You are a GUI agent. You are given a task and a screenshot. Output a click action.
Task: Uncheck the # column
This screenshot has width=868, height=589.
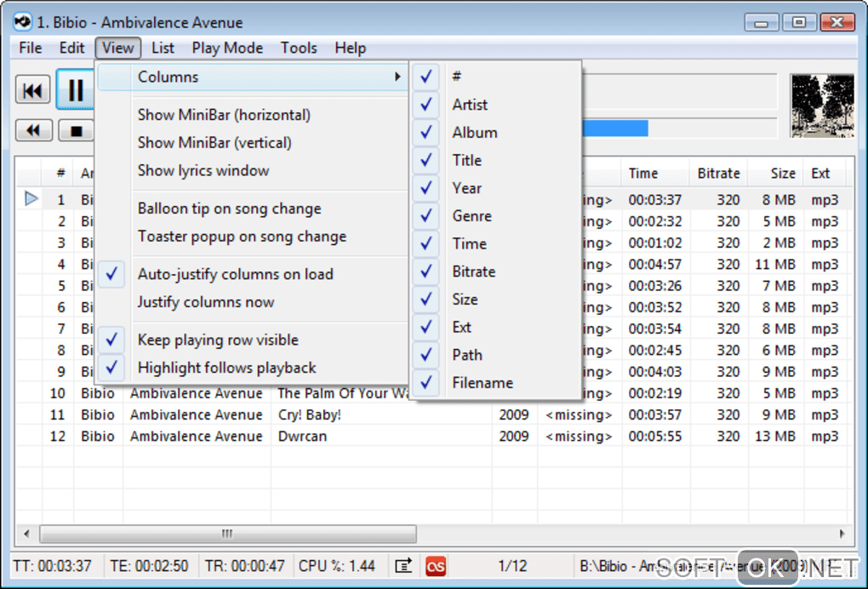tap(495, 76)
